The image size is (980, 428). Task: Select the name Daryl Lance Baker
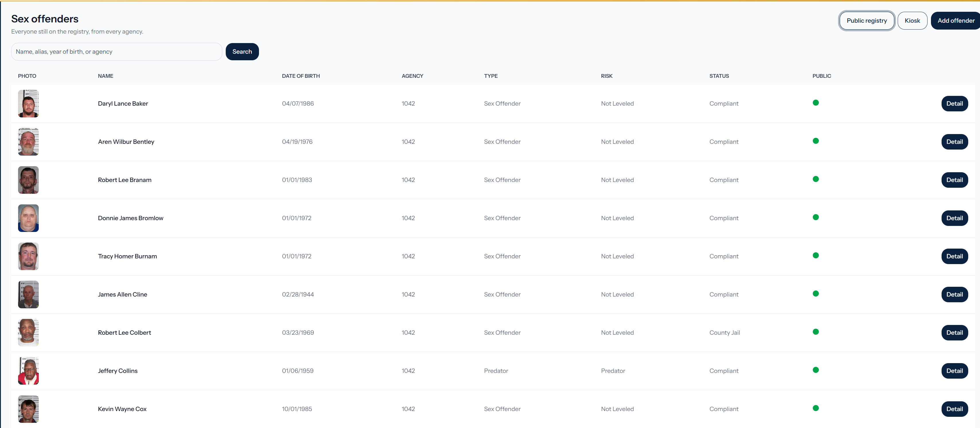click(123, 104)
